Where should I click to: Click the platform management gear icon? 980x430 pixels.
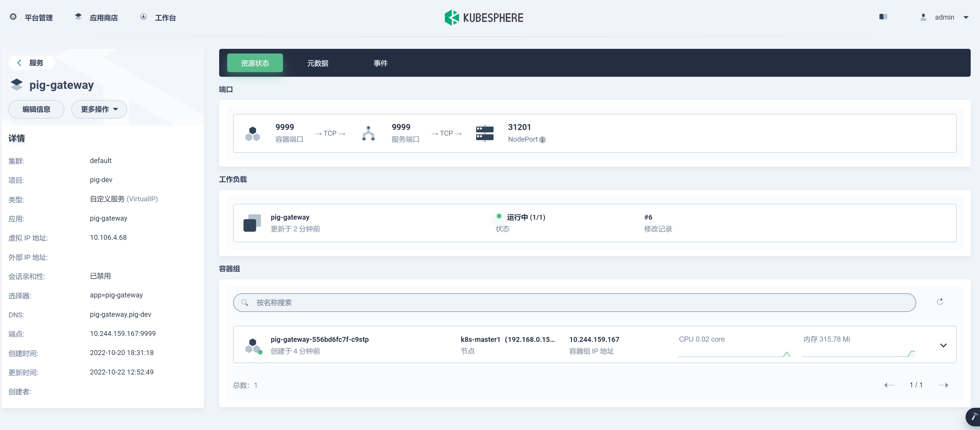click(x=13, y=17)
